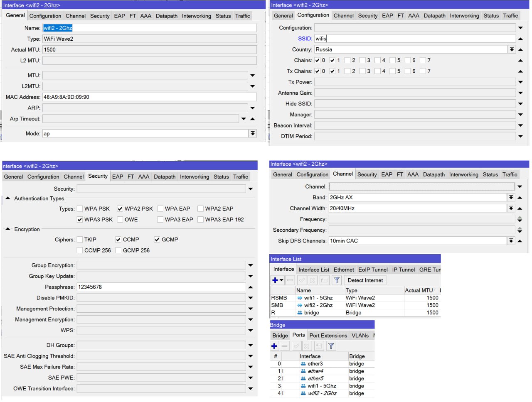This screenshot has height=402, width=532.
Task: Click the port icon beside wifi1 - 5Ghz in Bridge Ports
Action: (303, 386)
